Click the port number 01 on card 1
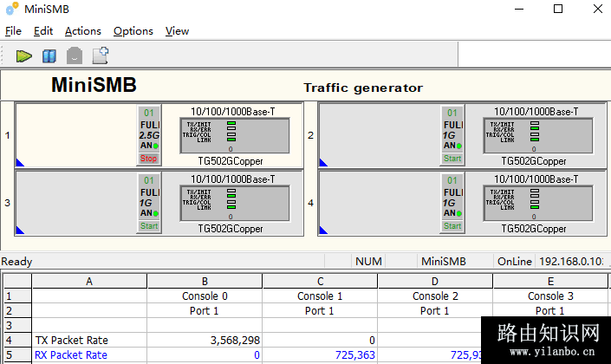The width and height of the screenshot is (611, 364). [x=149, y=113]
